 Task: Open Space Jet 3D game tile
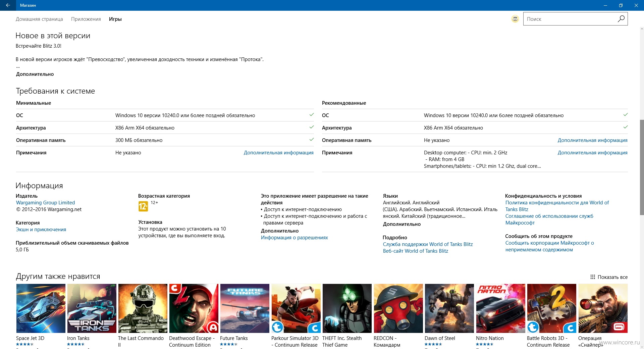[41, 308]
